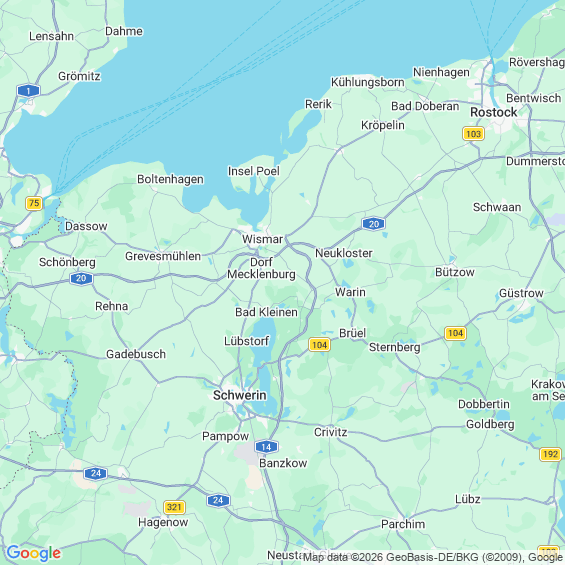
Task: Select the Parchim town label
Action: (403, 524)
